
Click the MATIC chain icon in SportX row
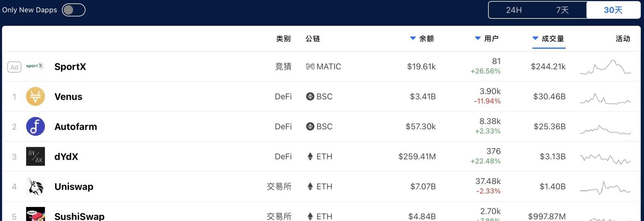[x=310, y=67]
